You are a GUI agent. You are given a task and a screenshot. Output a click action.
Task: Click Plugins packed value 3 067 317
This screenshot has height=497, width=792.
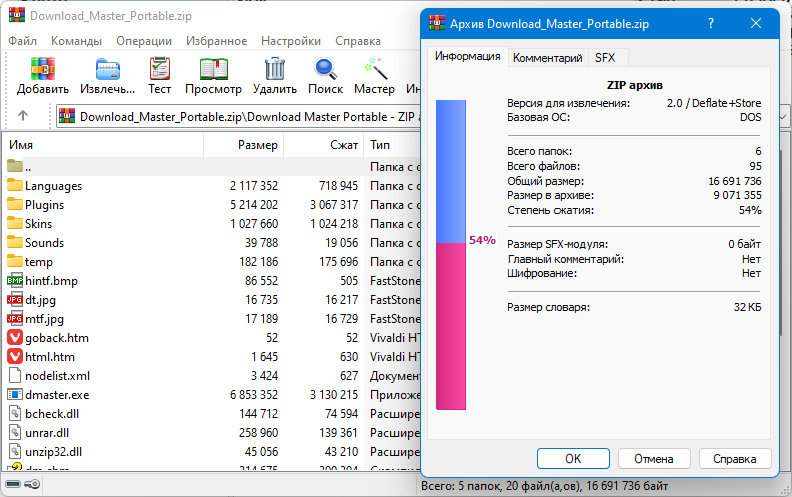[x=334, y=205]
